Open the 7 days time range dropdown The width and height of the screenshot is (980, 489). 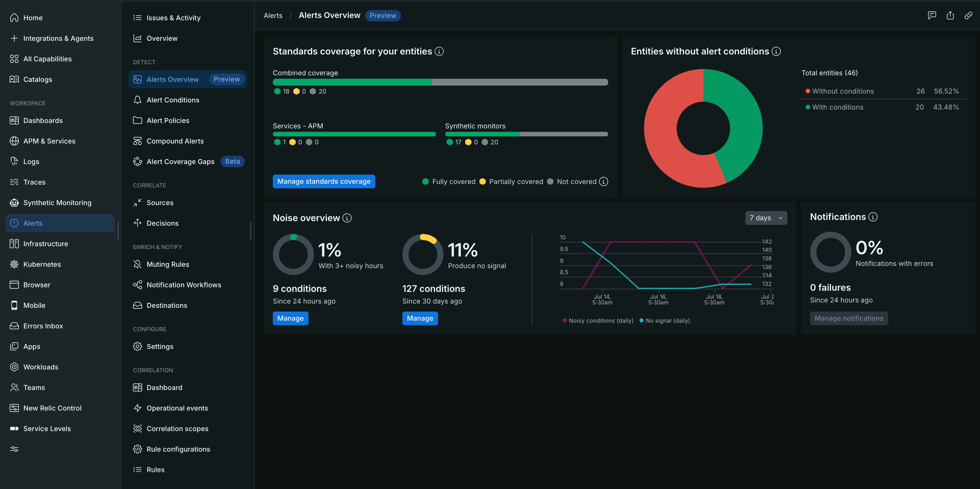(x=766, y=218)
